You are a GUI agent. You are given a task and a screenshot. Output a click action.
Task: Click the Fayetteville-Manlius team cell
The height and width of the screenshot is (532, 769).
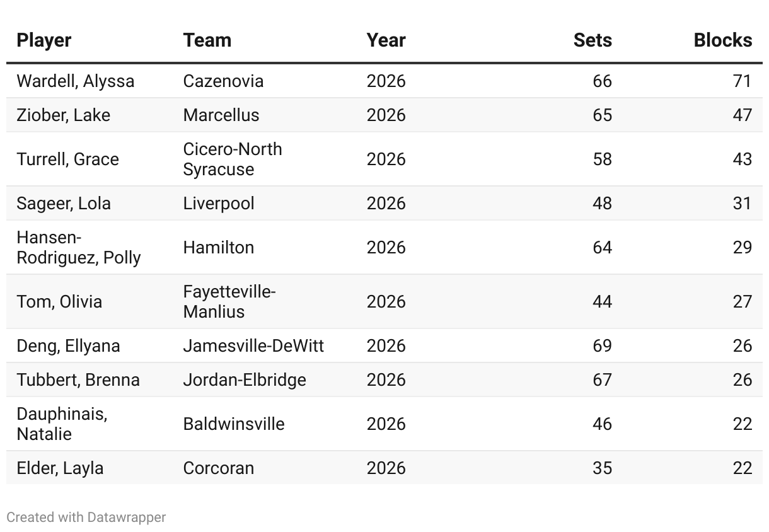229,301
